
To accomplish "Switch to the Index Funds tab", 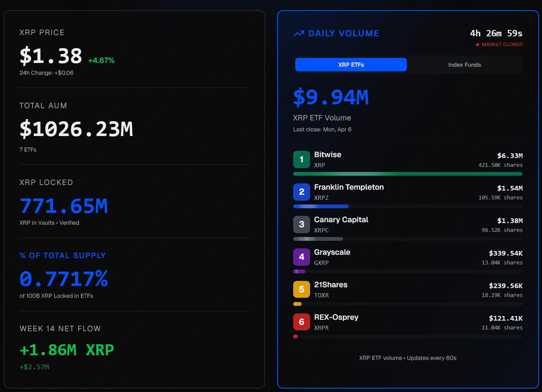I will [x=464, y=65].
